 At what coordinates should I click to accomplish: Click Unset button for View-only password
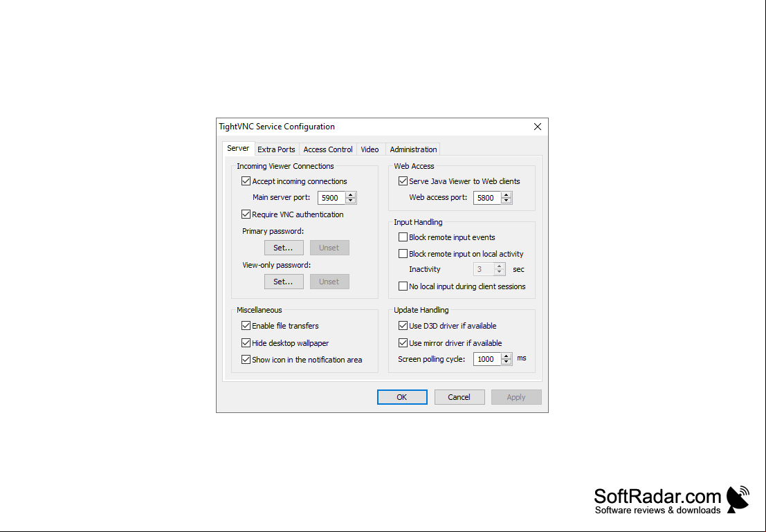click(329, 282)
